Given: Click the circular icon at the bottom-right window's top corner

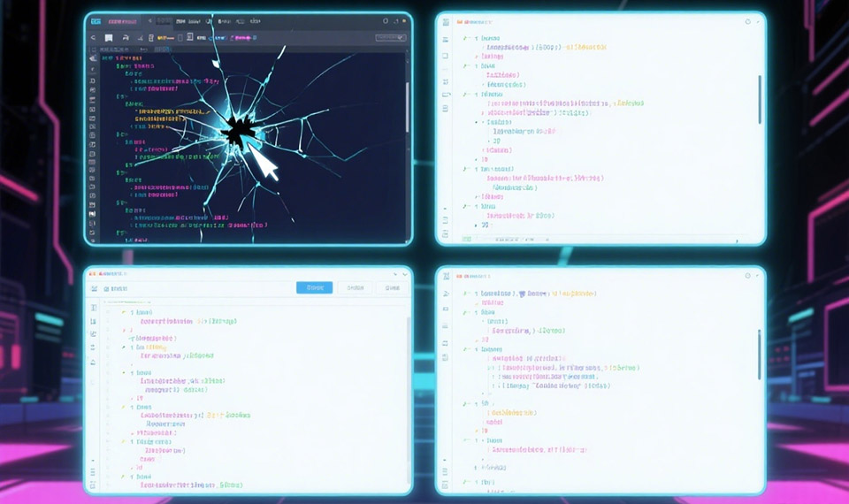Looking at the screenshot, I should [748, 277].
